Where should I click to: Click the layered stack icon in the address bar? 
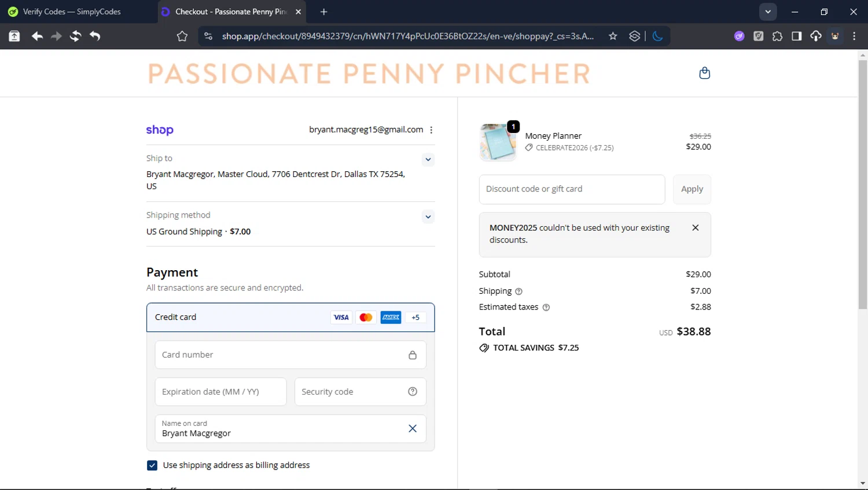click(634, 36)
